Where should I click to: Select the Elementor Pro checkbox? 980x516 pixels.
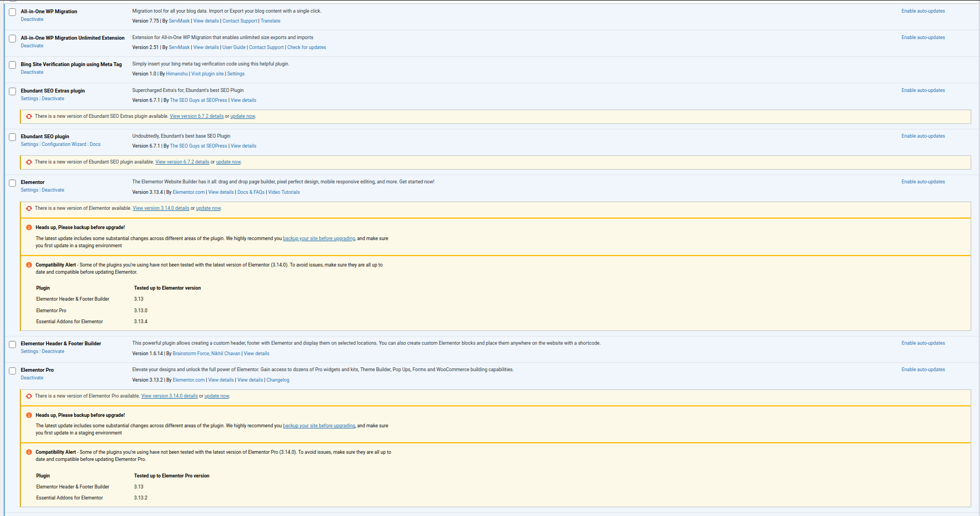(12, 371)
